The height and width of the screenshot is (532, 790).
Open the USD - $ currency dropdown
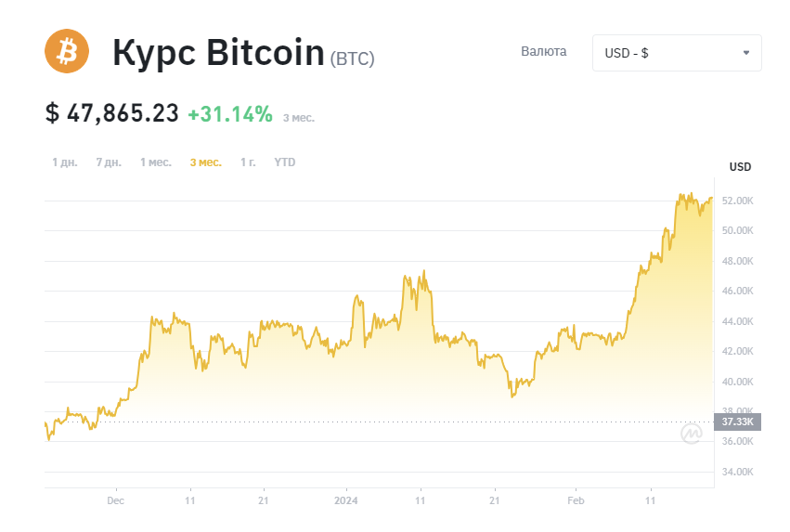[x=677, y=53]
